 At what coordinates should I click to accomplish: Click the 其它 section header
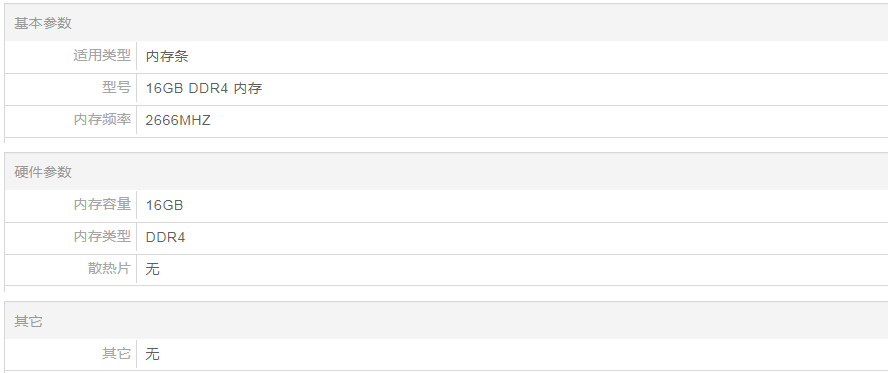(29, 322)
